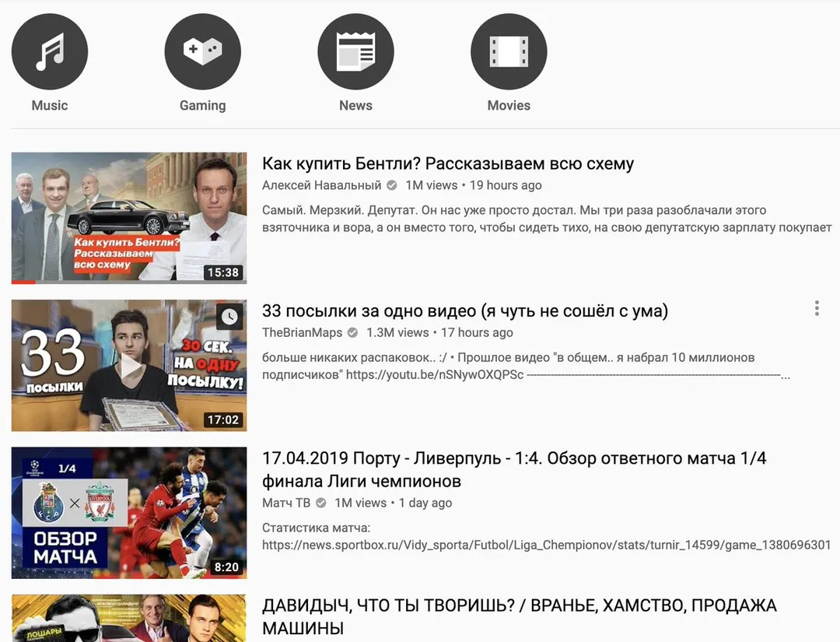The height and width of the screenshot is (642, 840).
Task: Open channel Матч ТВ
Action: pyautogui.click(x=286, y=503)
